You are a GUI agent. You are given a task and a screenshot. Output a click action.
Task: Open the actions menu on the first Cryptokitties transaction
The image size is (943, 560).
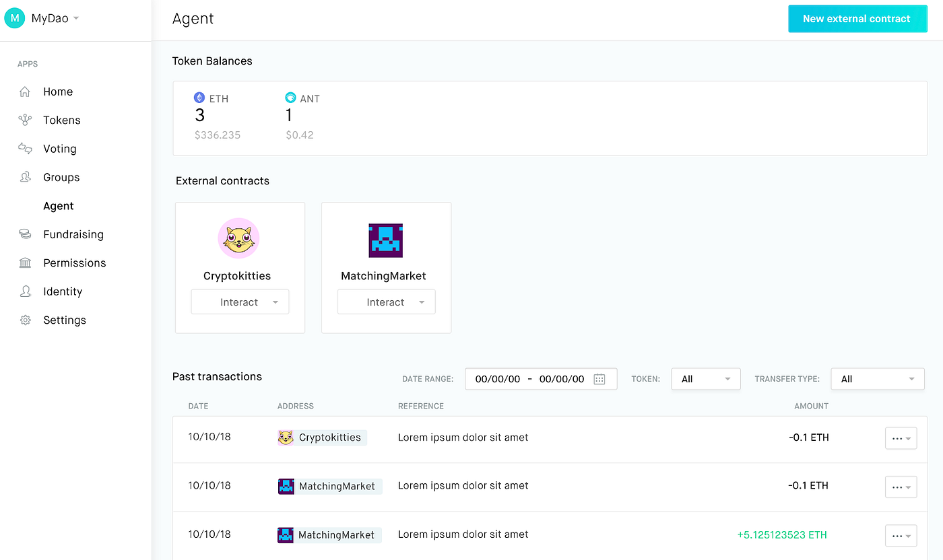[901, 438]
